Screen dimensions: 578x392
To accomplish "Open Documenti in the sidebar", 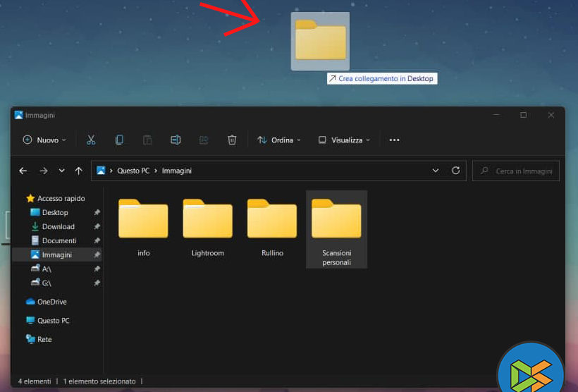I will point(59,240).
